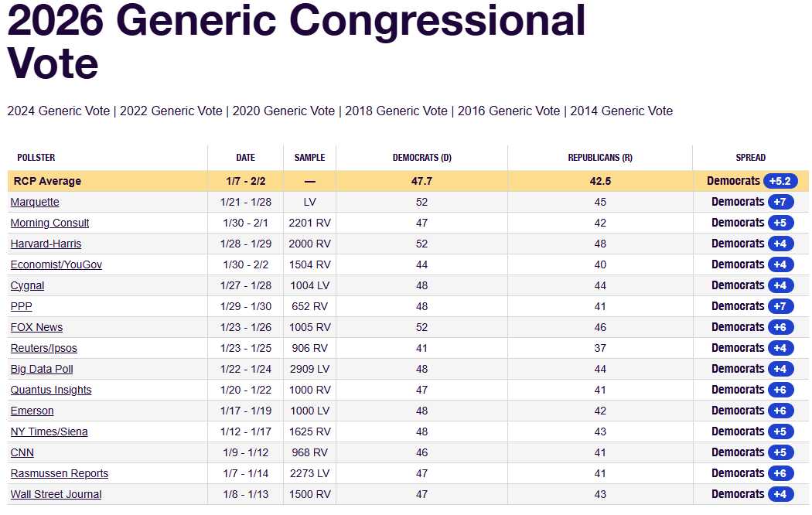Select the Cygnal poll link
This screenshot has width=812, height=515.
pyautogui.click(x=27, y=285)
